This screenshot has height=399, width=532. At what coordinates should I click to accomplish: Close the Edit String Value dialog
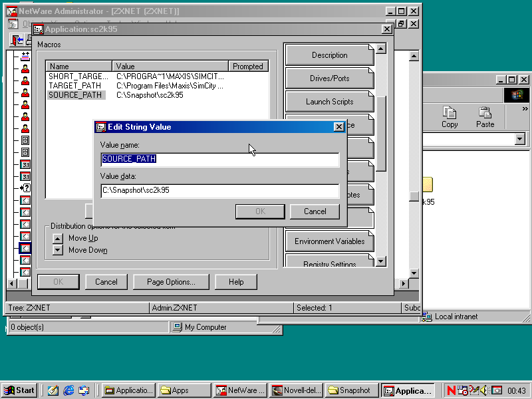[x=338, y=127]
